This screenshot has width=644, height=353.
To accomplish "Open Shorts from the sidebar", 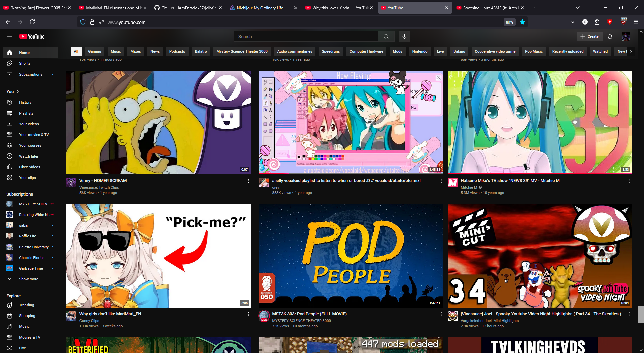I will pyautogui.click(x=31, y=63).
